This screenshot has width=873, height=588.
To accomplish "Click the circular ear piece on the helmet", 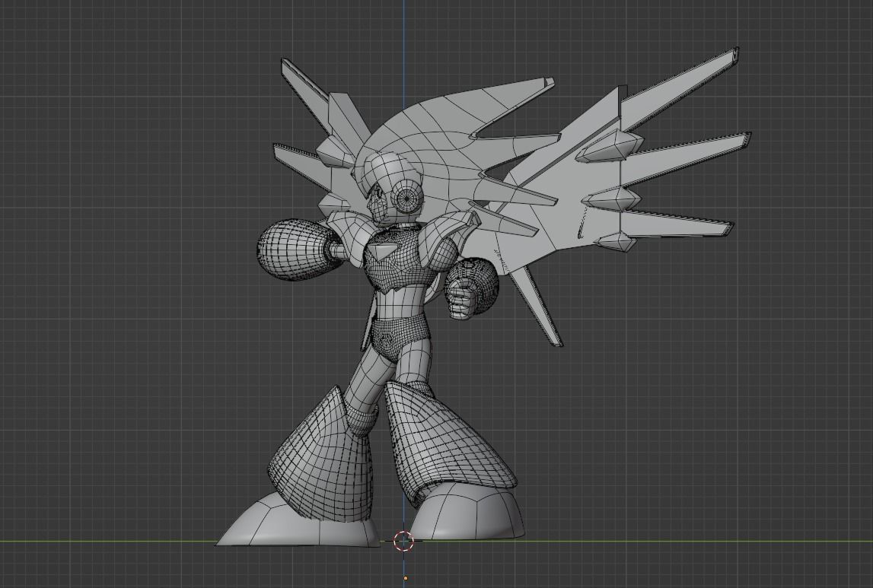I will click(406, 198).
